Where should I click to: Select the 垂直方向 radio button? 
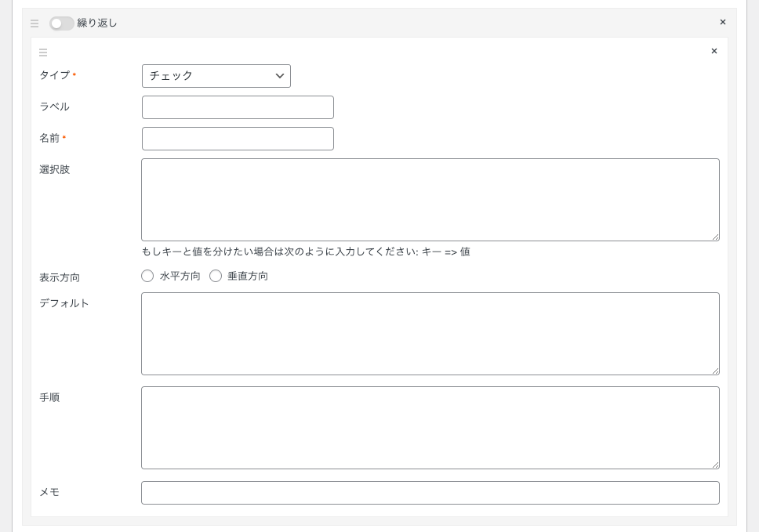216,276
